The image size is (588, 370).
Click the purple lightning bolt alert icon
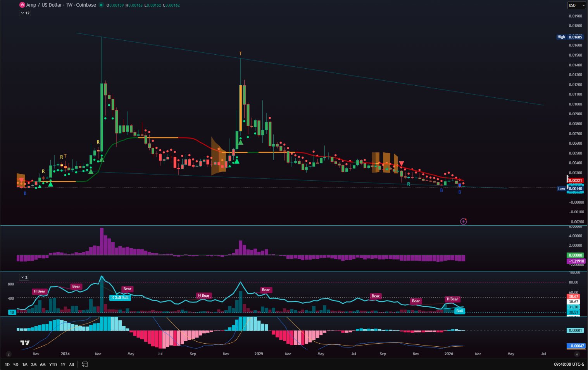[x=463, y=221]
